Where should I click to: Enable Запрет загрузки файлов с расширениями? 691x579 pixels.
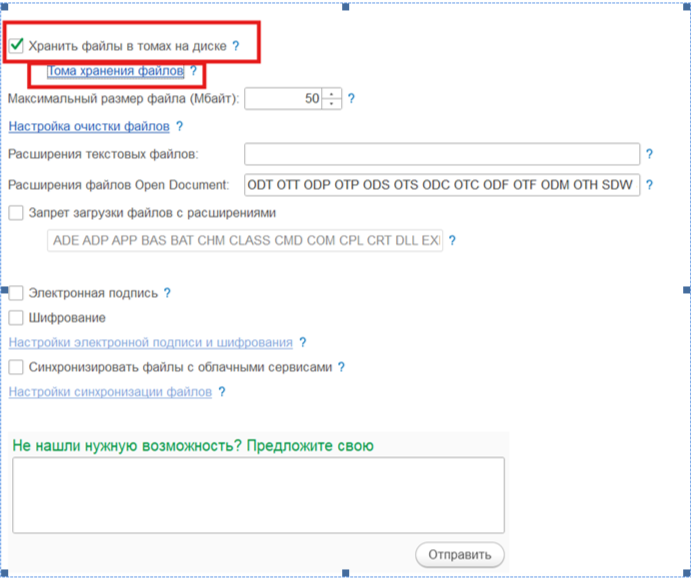[16, 212]
